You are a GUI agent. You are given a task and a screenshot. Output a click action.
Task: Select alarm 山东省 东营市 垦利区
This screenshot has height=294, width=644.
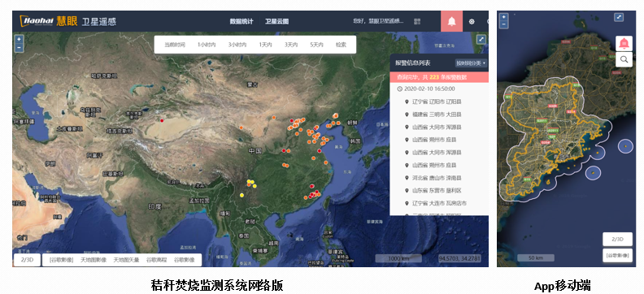pyautogui.click(x=437, y=191)
